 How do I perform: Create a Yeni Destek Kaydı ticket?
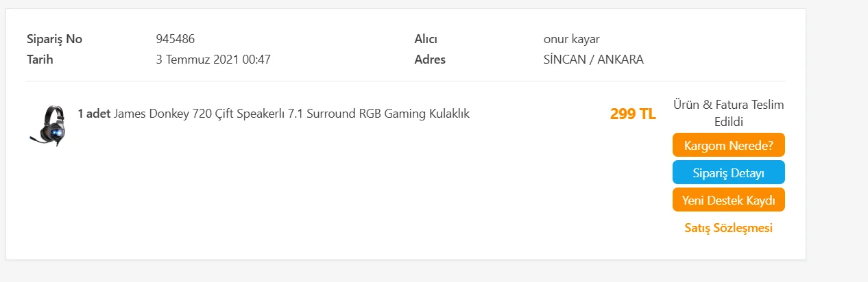729,200
